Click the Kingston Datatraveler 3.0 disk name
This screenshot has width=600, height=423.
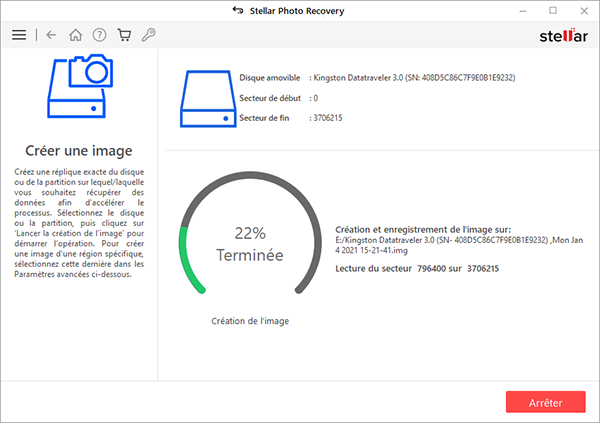(414, 78)
